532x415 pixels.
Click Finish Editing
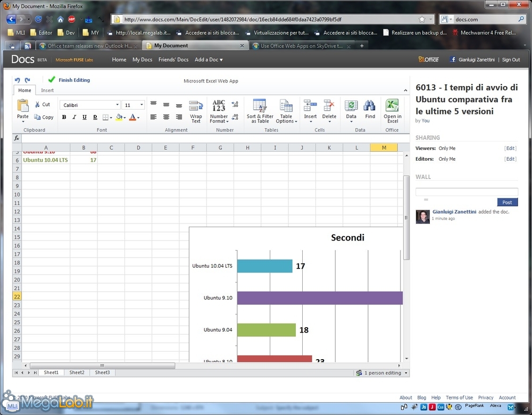click(x=69, y=80)
